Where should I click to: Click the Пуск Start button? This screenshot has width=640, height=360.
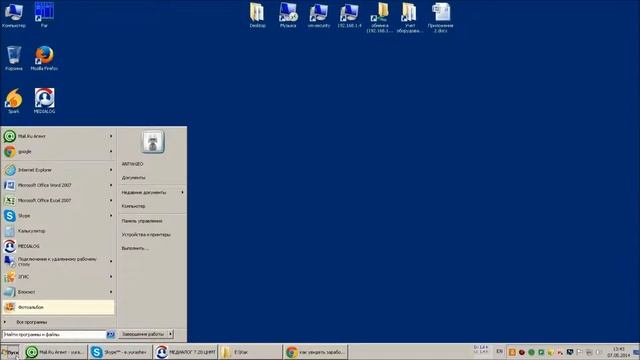click(x=10, y=352)
